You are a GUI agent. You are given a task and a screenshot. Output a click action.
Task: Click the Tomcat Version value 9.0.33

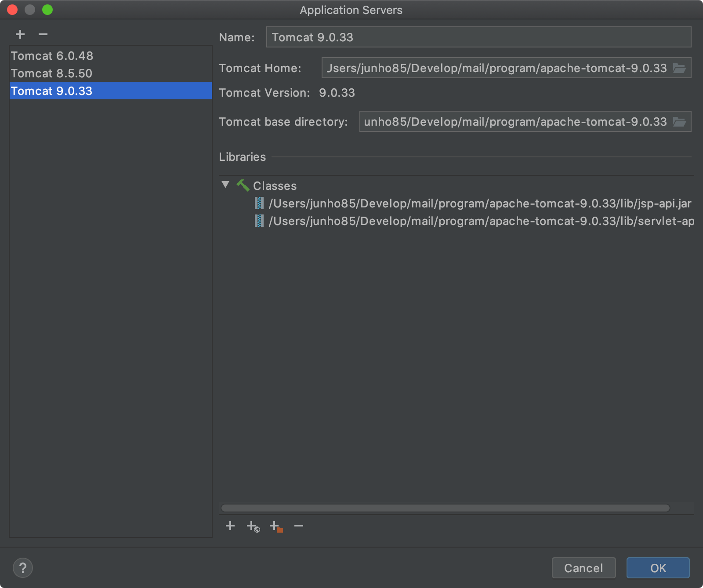click(337, 93)
